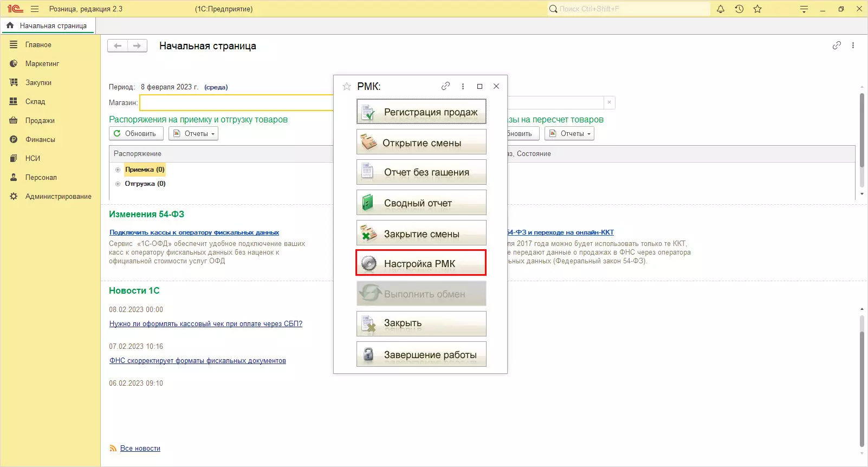
Task: Click Закрытие смены button
Action: pos(421,233)
